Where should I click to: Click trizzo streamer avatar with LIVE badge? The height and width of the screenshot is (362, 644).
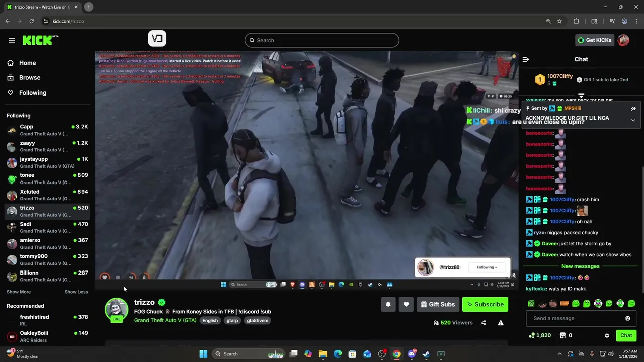(116, 310)
